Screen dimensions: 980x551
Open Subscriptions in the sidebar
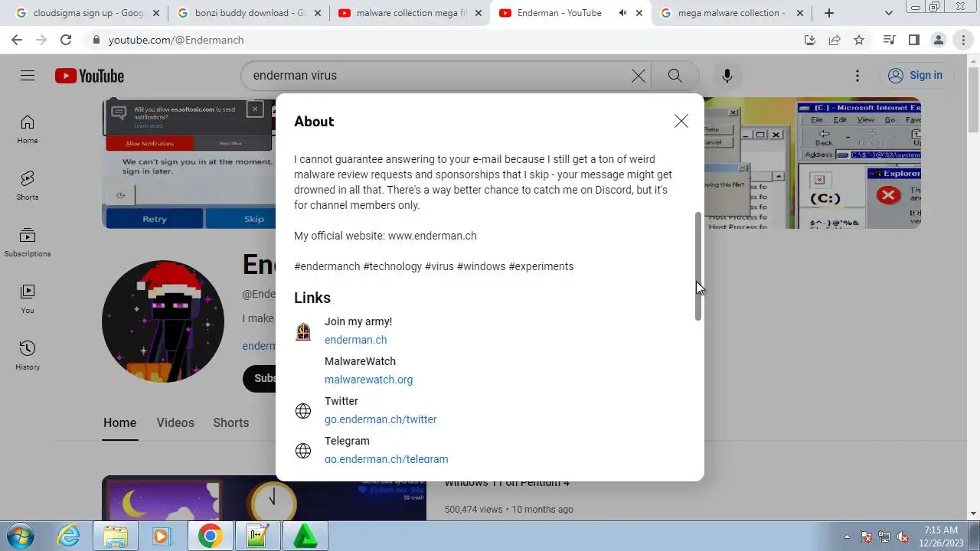28,243
